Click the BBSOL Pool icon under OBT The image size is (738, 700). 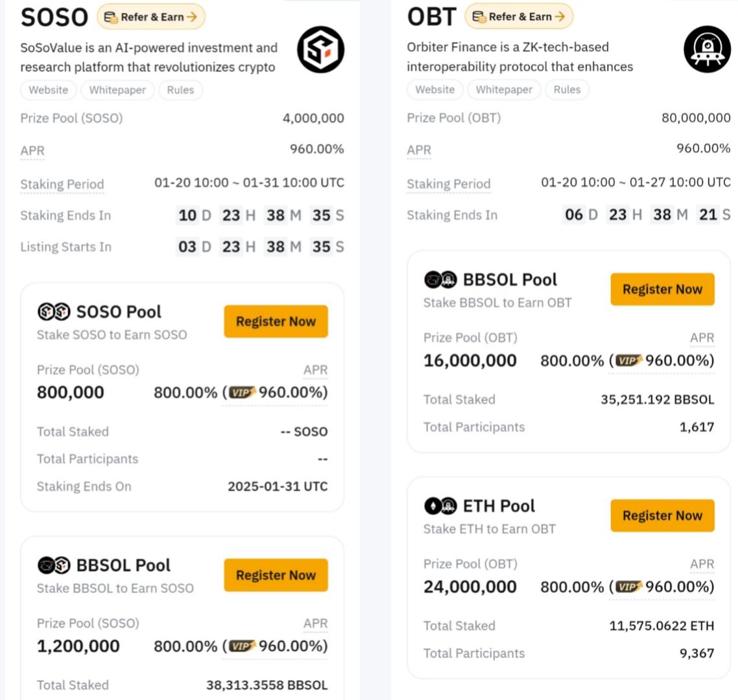[440, 279]
